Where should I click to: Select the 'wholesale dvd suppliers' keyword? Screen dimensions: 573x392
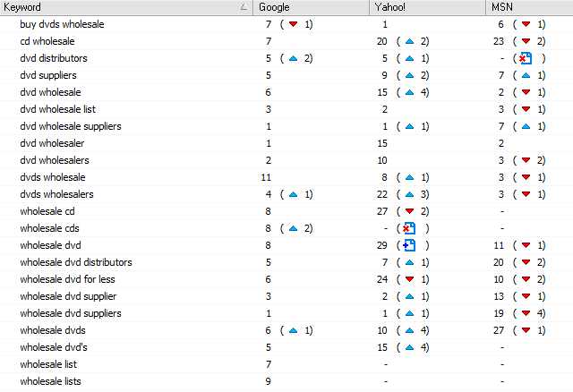coord(71,313)
